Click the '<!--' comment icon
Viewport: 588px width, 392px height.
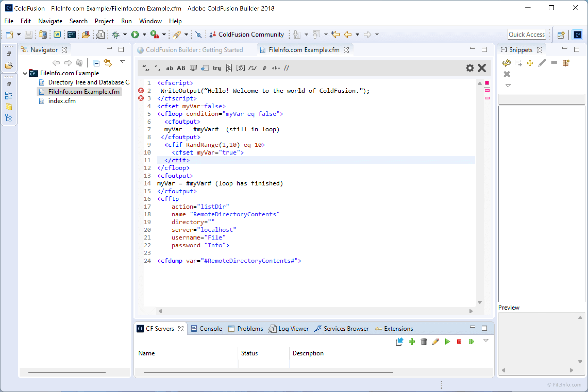(x=276, y=68)
